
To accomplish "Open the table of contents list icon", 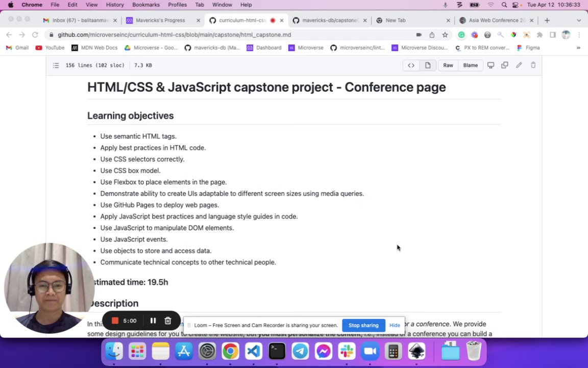I will click(56, 65).
